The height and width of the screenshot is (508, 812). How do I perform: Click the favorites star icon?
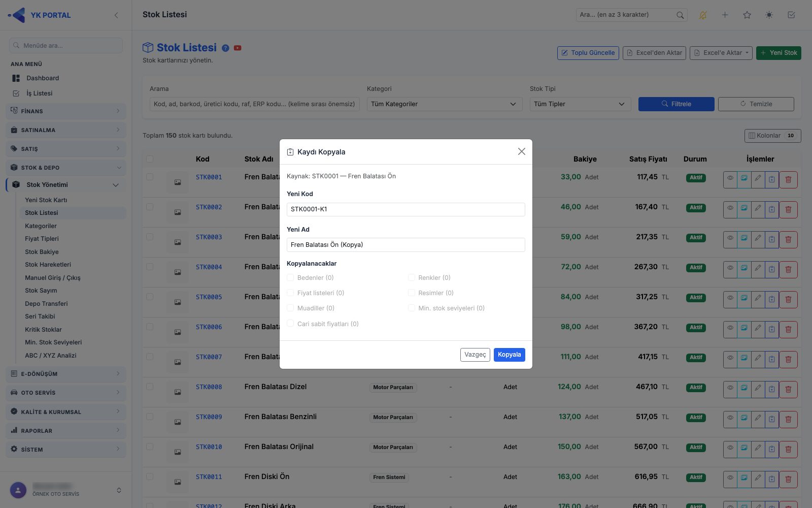(747, 15)
